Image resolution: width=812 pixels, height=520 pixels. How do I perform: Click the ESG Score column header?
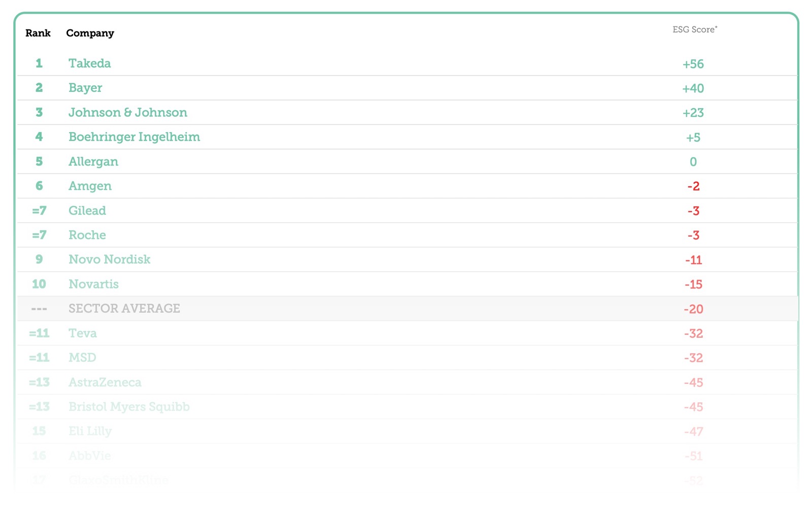695,29
